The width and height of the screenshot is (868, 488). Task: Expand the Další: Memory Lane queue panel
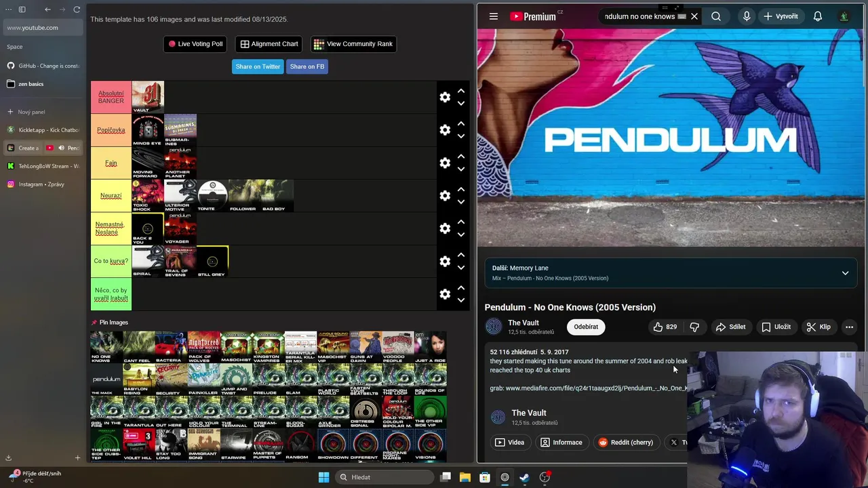coord(845,273)
